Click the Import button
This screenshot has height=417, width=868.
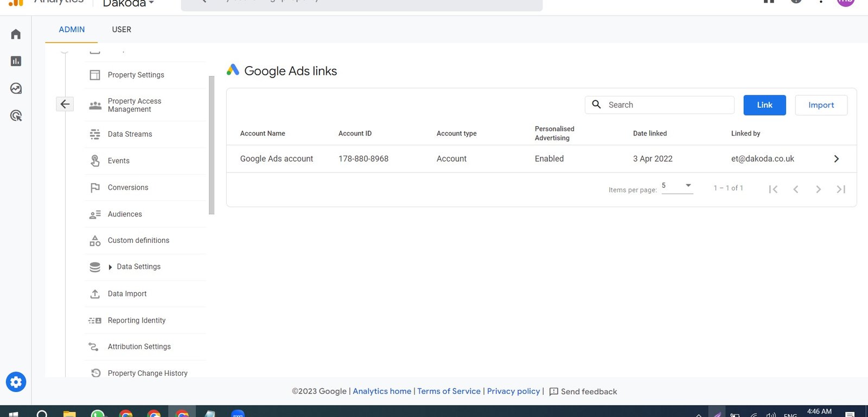point(821,105)
